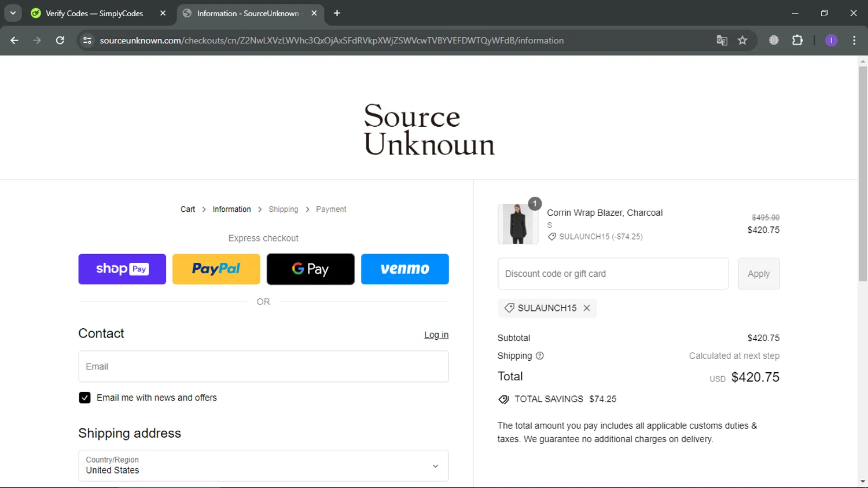Translate this page icon
Viewport: 868px width, 488px height.
tap(722, 41)
